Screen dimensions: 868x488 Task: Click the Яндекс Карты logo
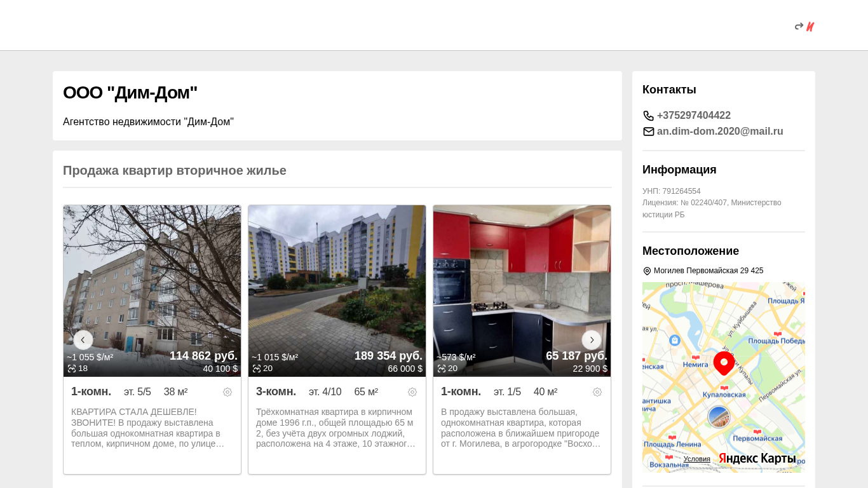pos(757,458)
